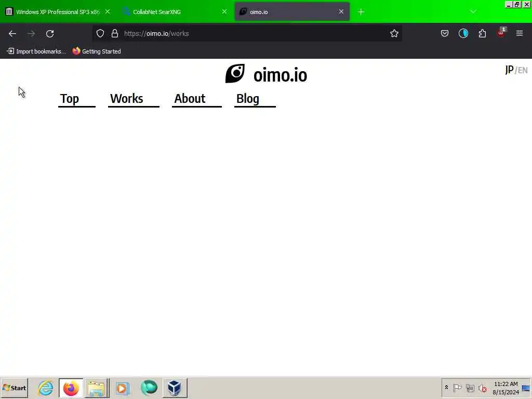Go back to the previous page

[x=12, y=33]
